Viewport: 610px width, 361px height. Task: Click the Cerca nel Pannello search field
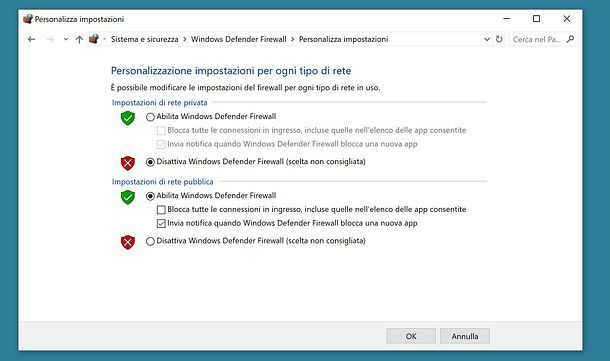click(x=537, y=39)
